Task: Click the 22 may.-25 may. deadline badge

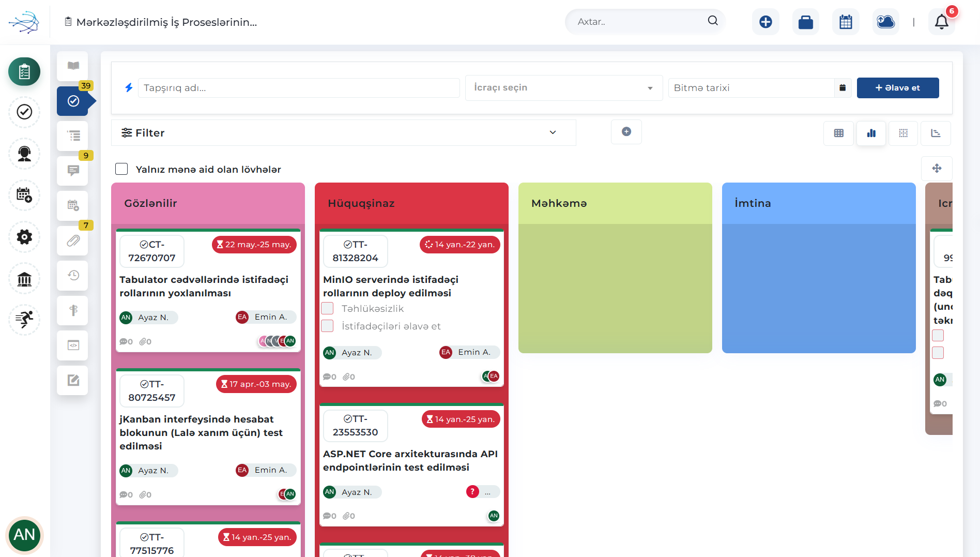Action: tap(254, 245)
